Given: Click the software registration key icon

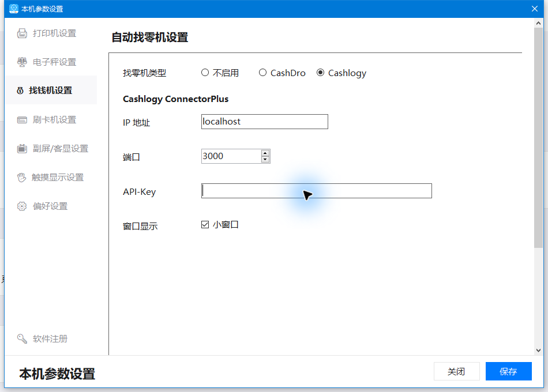Looking at the screenshot, I should pos(22,338).
